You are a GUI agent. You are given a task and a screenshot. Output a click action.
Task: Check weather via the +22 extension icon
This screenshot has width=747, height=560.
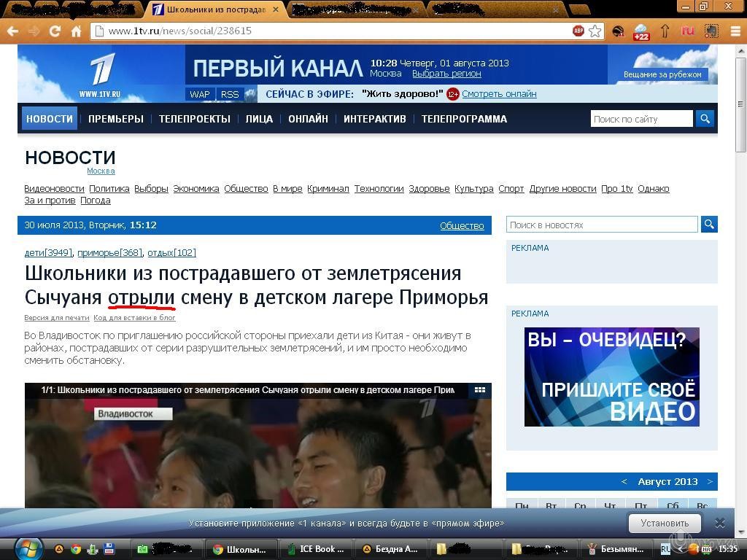(641, 31)
